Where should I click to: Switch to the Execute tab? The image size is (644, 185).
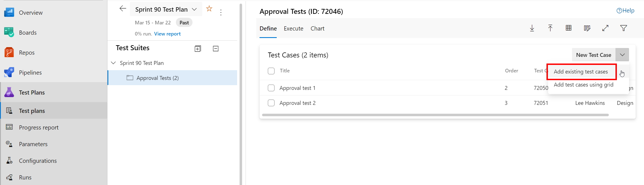[293, 29]
